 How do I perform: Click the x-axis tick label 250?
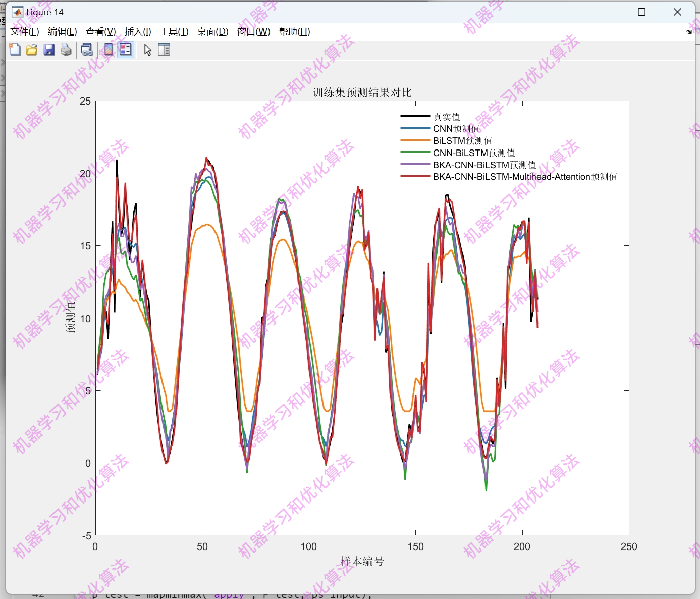click(x=629, y=546)
